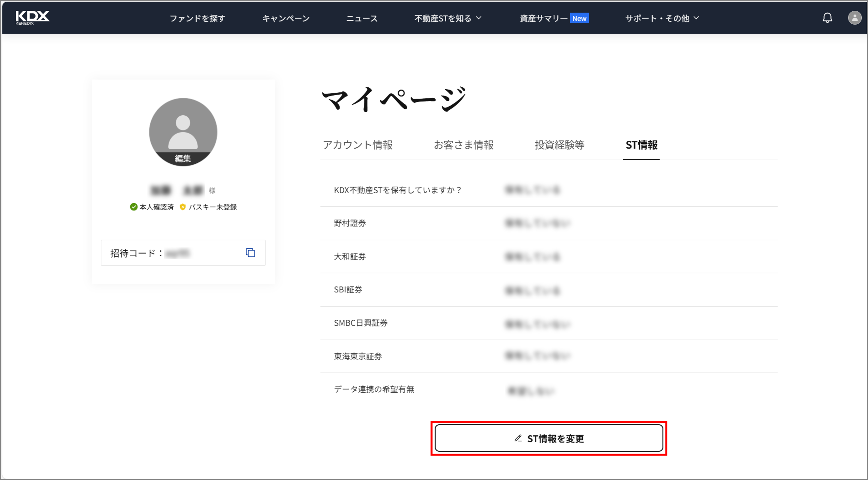Click the blurred value in データ連携の希望有無 row
This screenshot has height=480, width=868.
[531, 391]
